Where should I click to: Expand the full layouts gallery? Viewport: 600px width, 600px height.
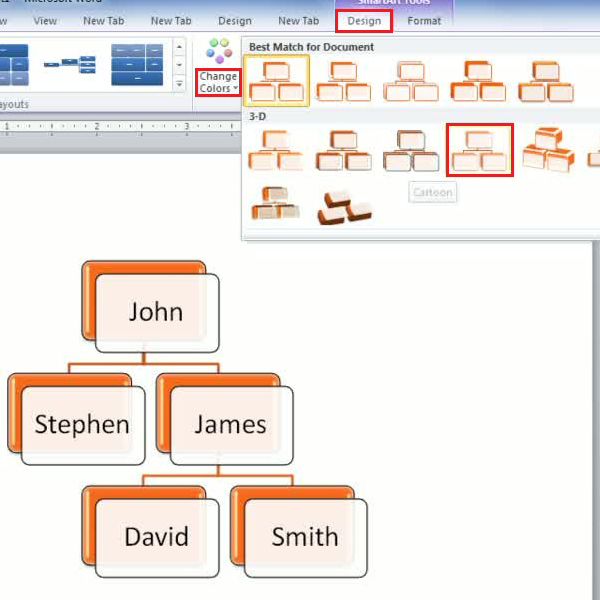[179, 83]
